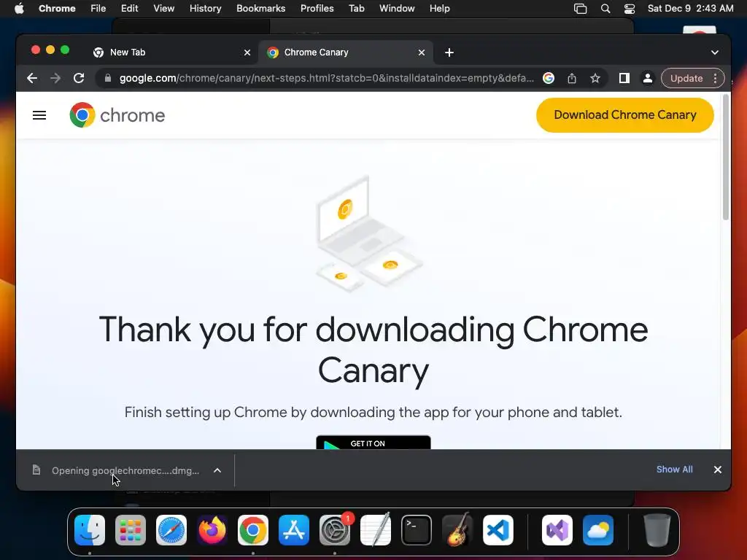Share this page via share icon
This screenshot has height=560, width=747.
(572, 78)
